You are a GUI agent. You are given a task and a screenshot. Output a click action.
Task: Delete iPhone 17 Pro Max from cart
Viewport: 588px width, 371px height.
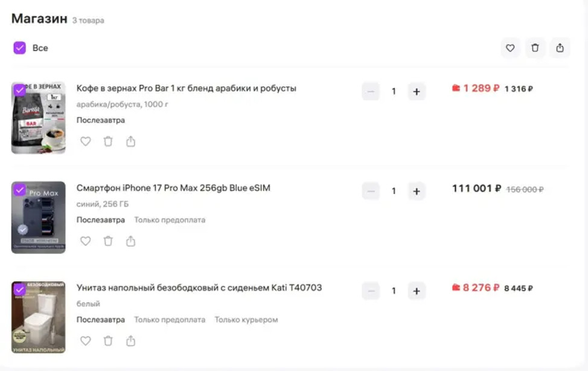(108, 241)
